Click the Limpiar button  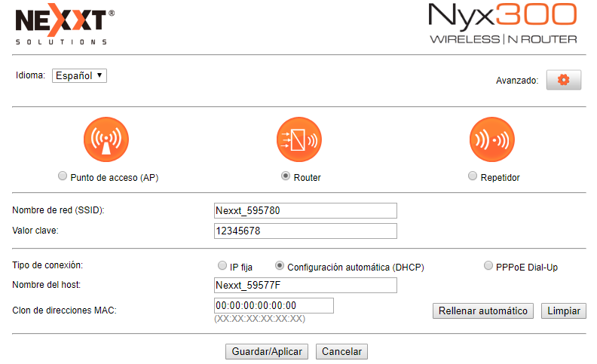tap(564, 310)
